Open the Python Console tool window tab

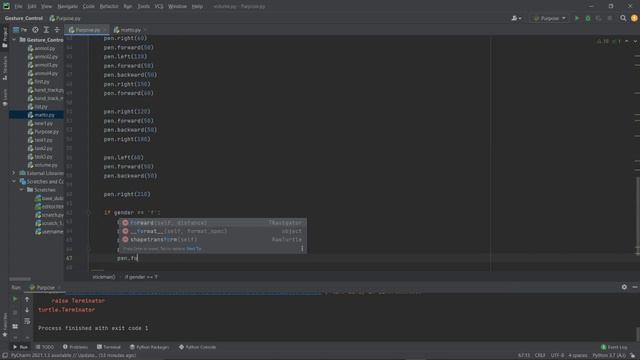coord(198,347)
